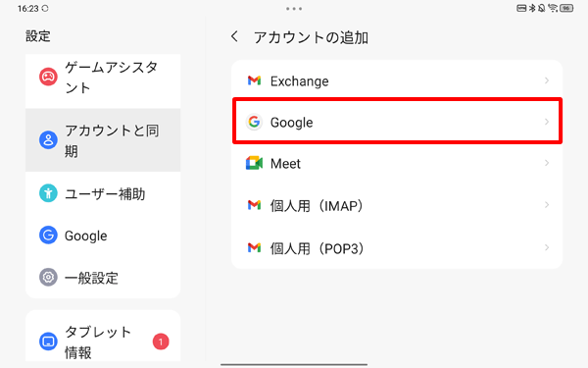Tap the Gmail icon beside 個人用（POP3）
This screenshot has width=588, height=368.
pos(254,247)
